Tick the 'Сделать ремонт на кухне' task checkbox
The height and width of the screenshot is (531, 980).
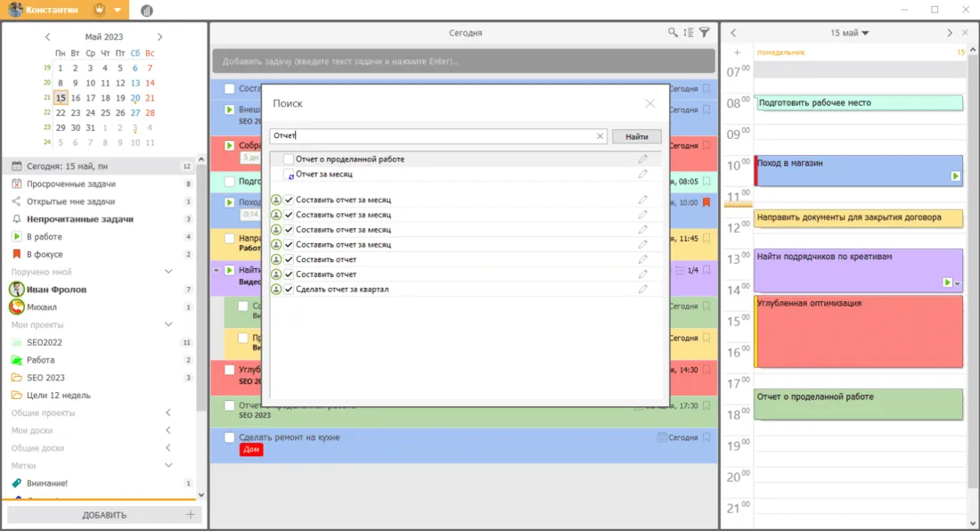(230, 437)
